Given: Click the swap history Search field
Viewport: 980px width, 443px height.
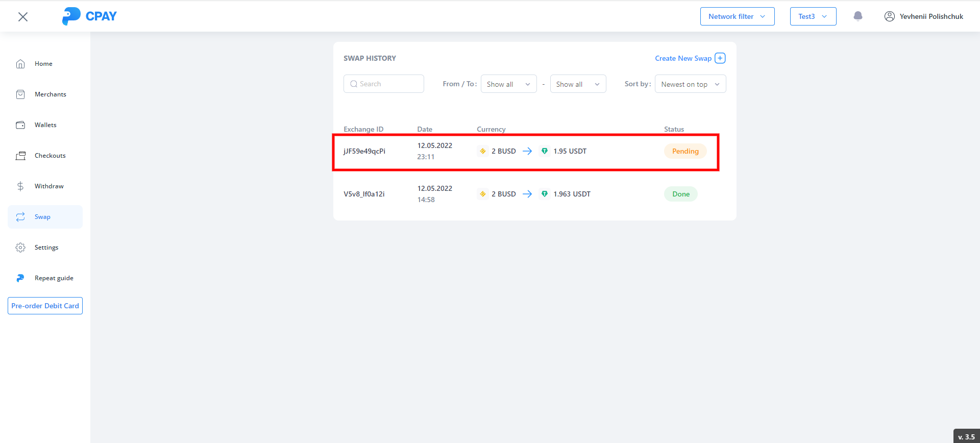Looking at the screenshot, I should tap(384, 84).
